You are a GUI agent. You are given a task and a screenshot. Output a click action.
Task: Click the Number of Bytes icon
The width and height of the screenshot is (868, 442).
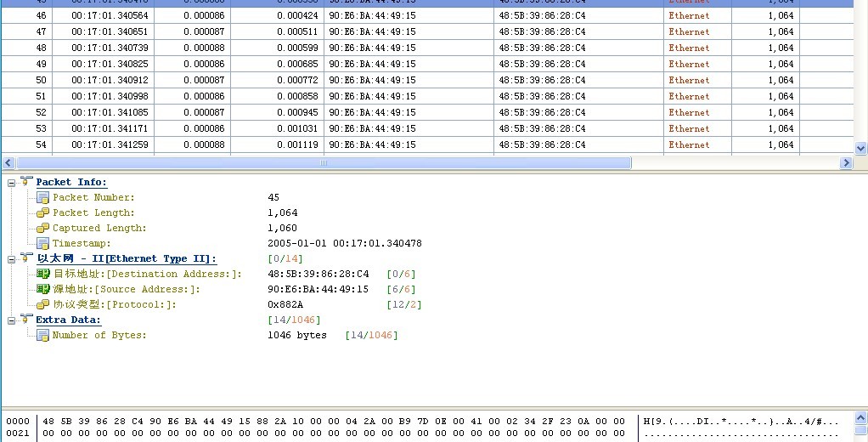click(x=42, y=335)
